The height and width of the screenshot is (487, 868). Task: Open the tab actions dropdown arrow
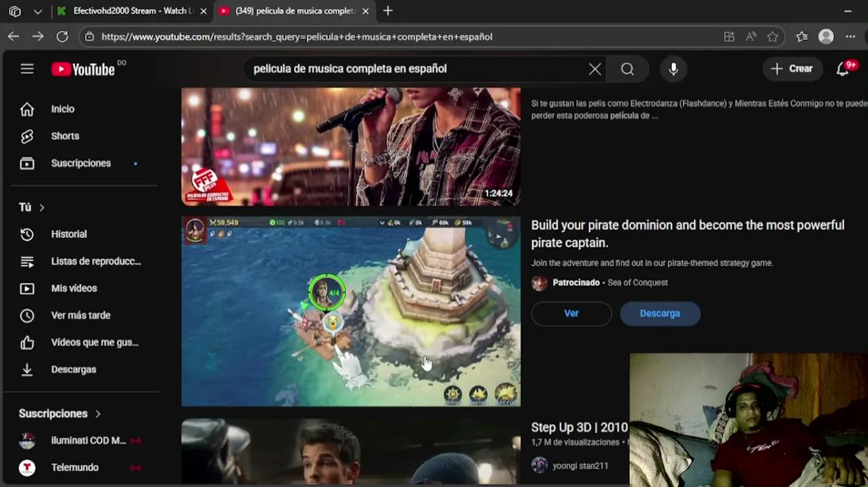tap(38, 11)
